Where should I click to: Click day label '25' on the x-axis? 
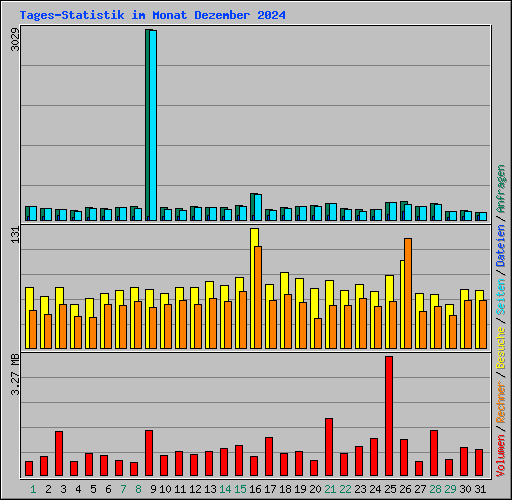tap(390, 489)
